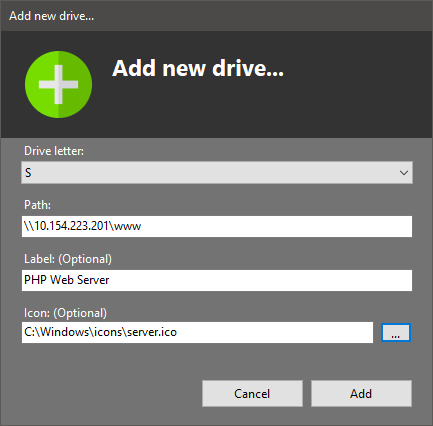Expand the drive letter list via chevron arrow
The width and height of the screenshot is (433, 426).
[404, 173]
